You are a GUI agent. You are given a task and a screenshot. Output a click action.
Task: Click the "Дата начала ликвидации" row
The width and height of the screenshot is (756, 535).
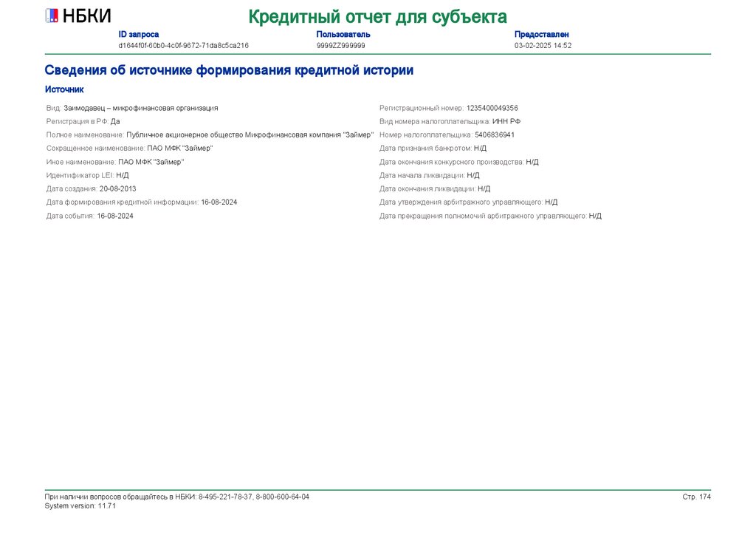(430, 176)
